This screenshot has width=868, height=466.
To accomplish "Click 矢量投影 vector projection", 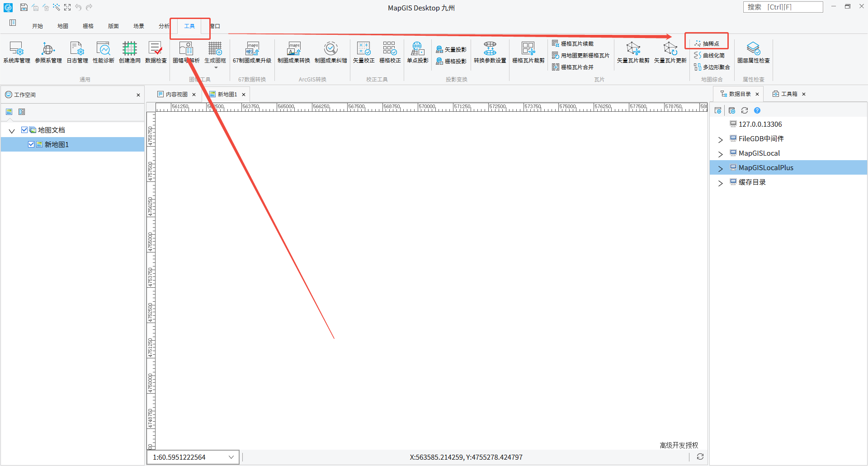I will click(x=451, y=49).
